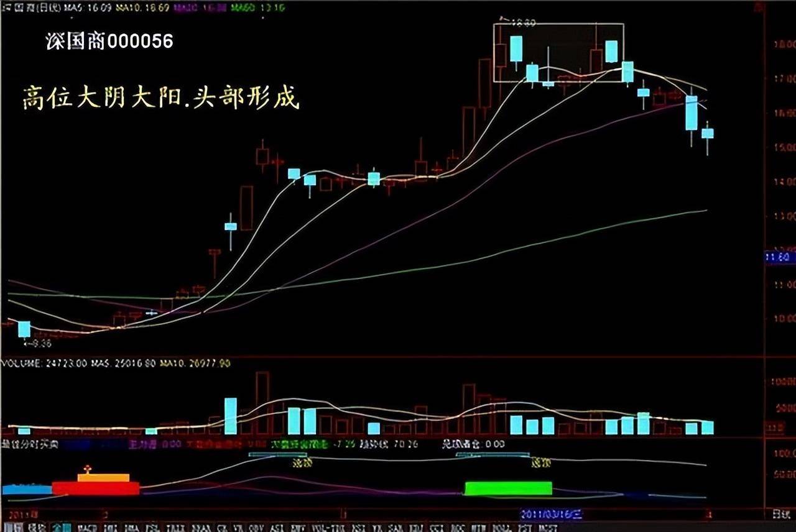796x532 pixels.
Task: Select the ROC indicator tab
Action: click(457, 528)
